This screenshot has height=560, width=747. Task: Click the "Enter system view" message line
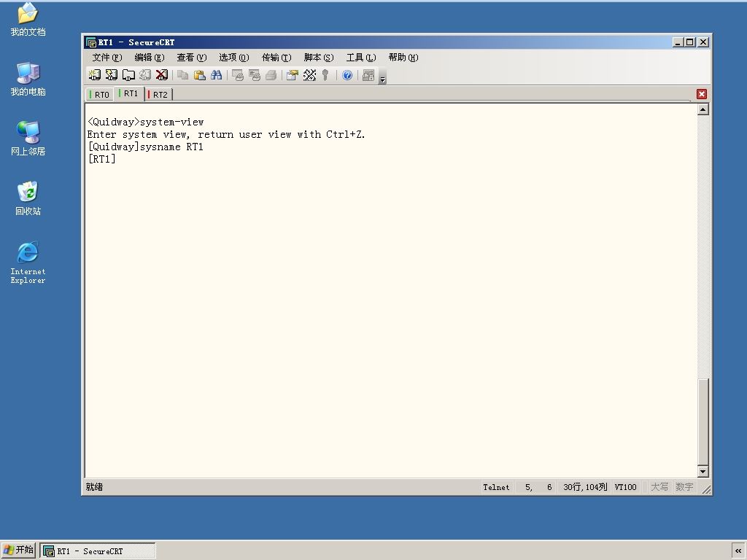tap(226, 134)
